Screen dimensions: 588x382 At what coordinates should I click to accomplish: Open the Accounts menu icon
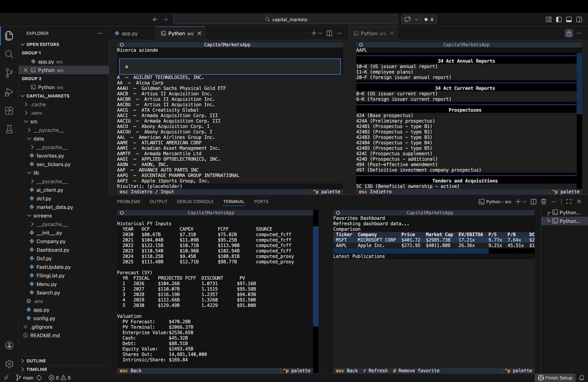9,345
